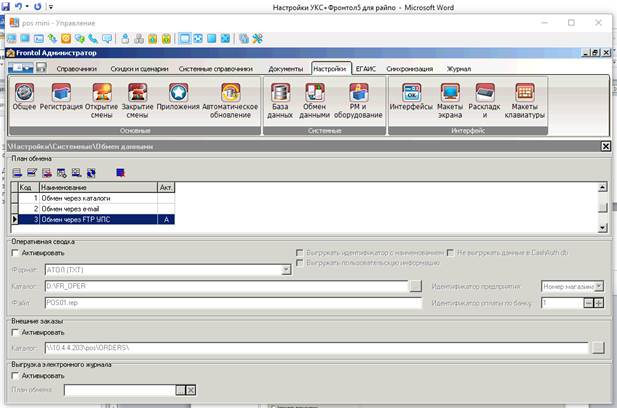617x408 pixels.
Task: Check Выгружать идентификатор с наименованием
Action: (x=299, y=253)
